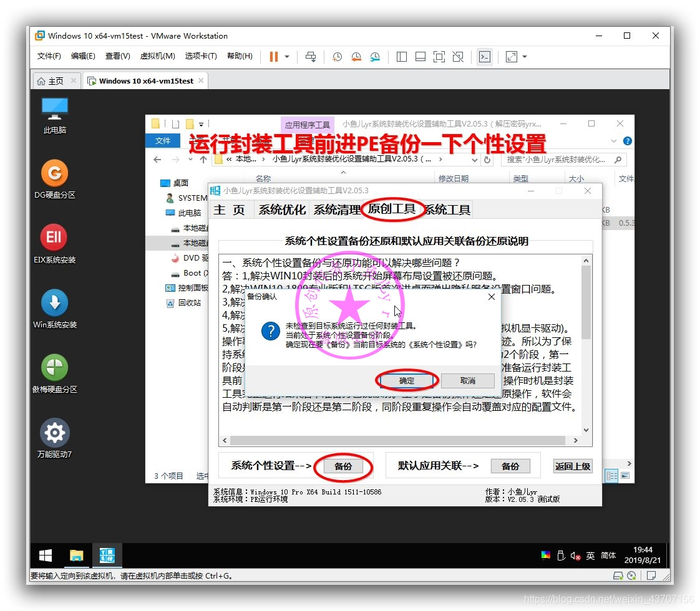Open Explorer help question mark icon

coord(627,141)
